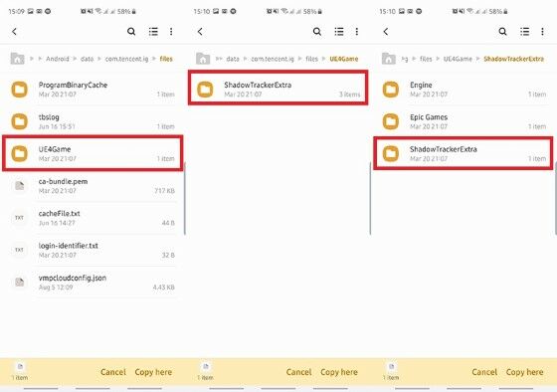Screen dimensions: 557x392
Task: Open search in the left screen
Action: pos(131,32)
